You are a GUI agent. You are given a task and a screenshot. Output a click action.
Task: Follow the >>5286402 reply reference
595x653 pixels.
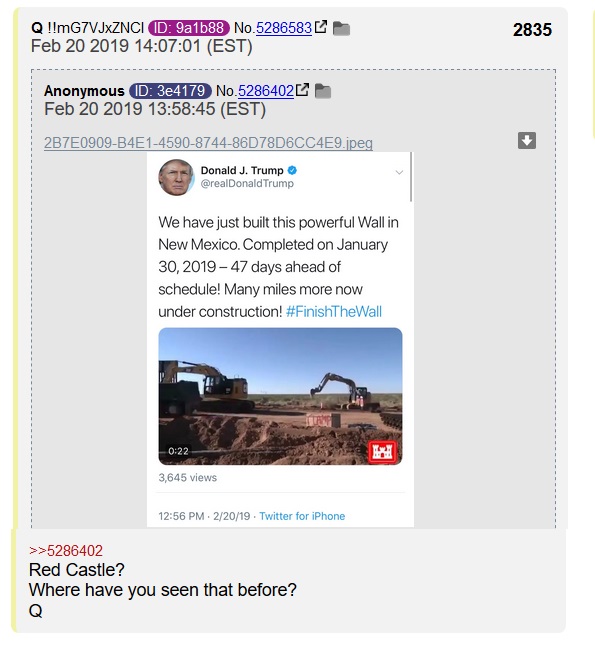[x=66, y=551]
